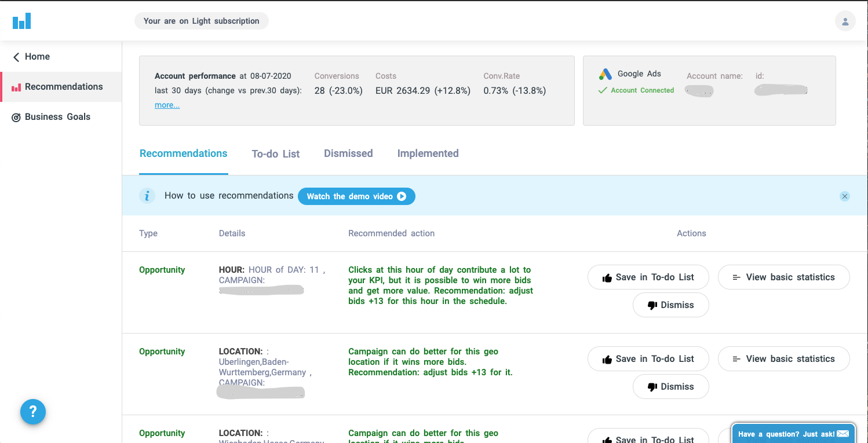Dismiss the Uberlingen location recommendation
This screenshot has width=868, height=443.
[671, 387]
